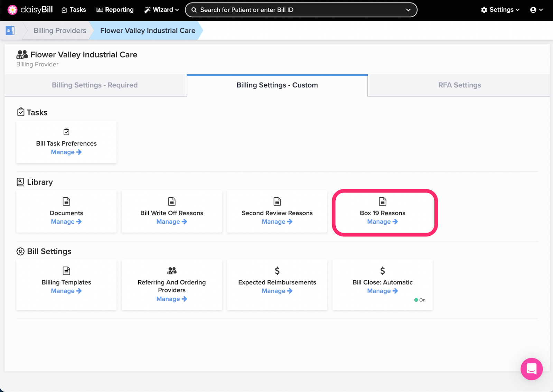Click the Bill Close: Automatic dollar icon
Screen dimensions: 553x392
click(x=383, y=271)
